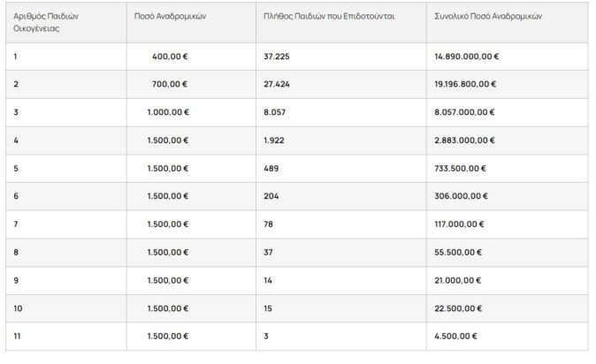
Task: Click the 700,00 € amount cell
Action: pos(169,84)
